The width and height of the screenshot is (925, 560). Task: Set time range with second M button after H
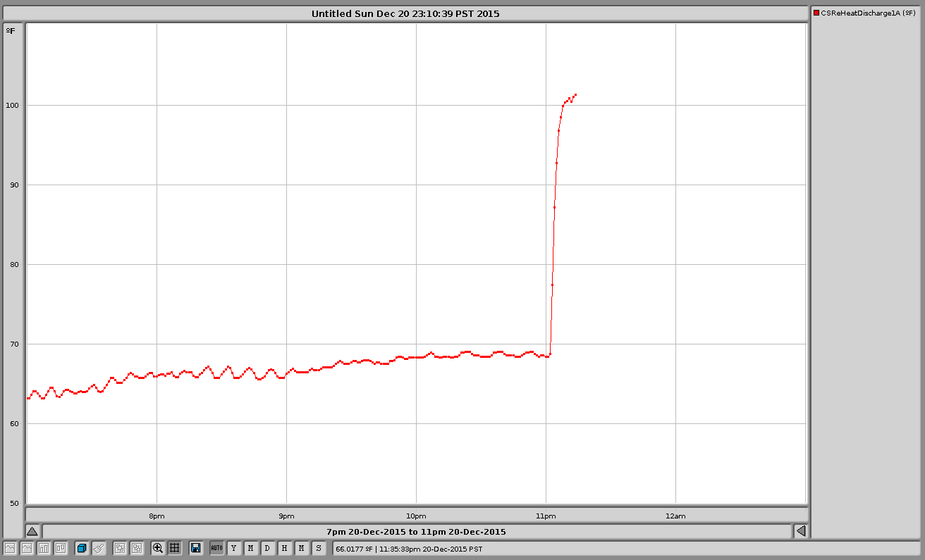[302, 548]
